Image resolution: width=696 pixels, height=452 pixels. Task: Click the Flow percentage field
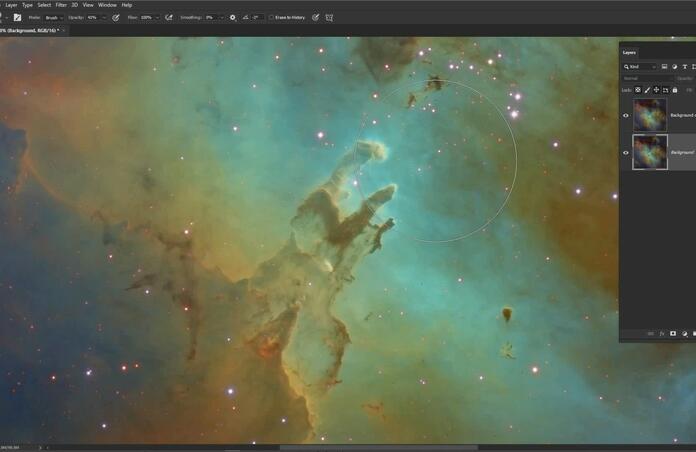[x=146, y=18]
